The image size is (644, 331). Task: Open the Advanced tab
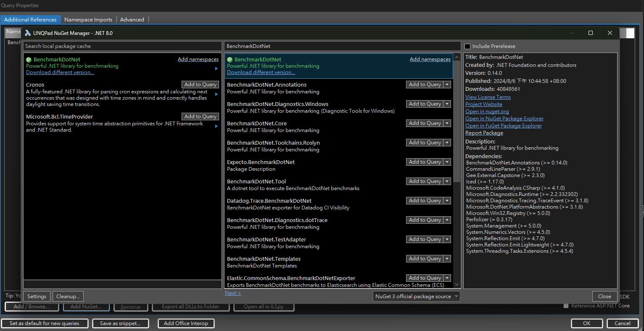(x=132, y=19)
